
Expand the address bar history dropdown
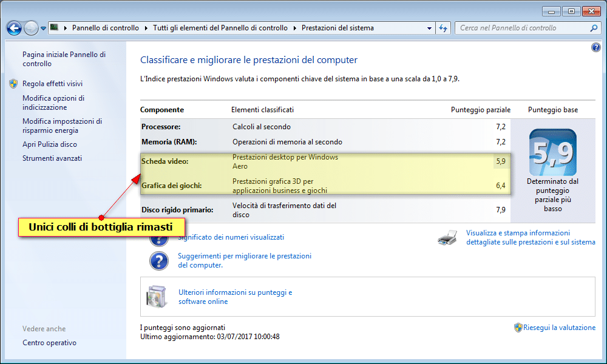click(429, 28)
